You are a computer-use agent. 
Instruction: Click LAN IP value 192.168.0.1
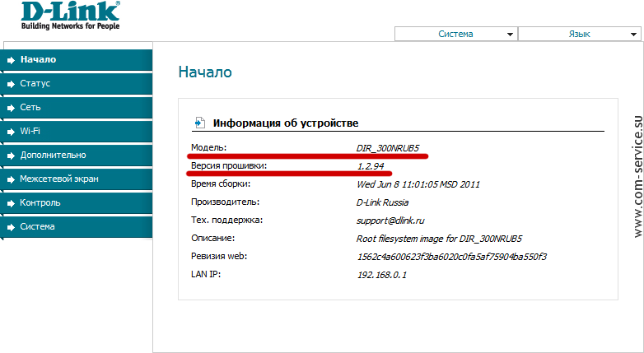point(382,275)
